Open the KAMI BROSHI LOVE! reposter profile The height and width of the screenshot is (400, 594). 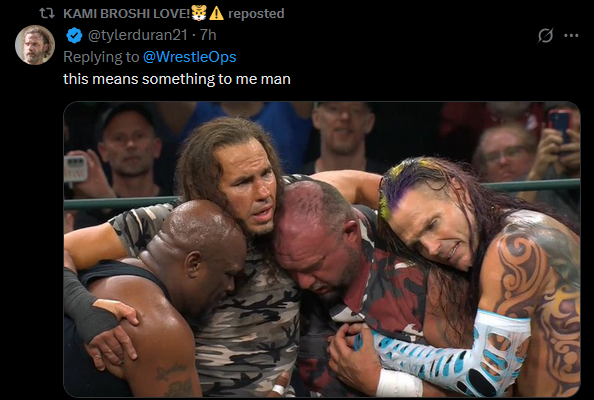point(127,14)
